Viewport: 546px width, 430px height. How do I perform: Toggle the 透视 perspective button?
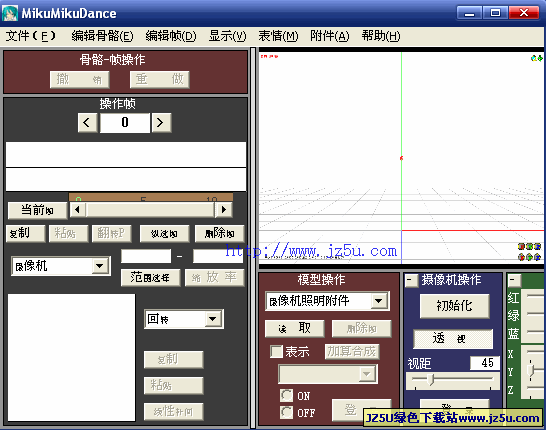453,338
